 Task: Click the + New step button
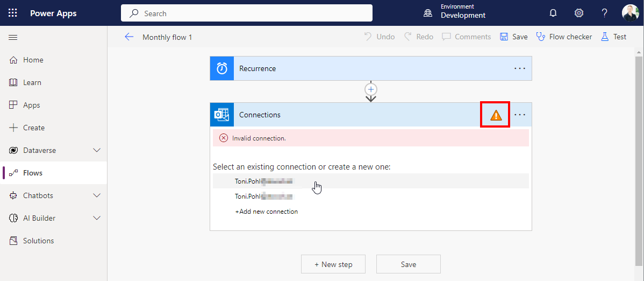click(333, 264)
